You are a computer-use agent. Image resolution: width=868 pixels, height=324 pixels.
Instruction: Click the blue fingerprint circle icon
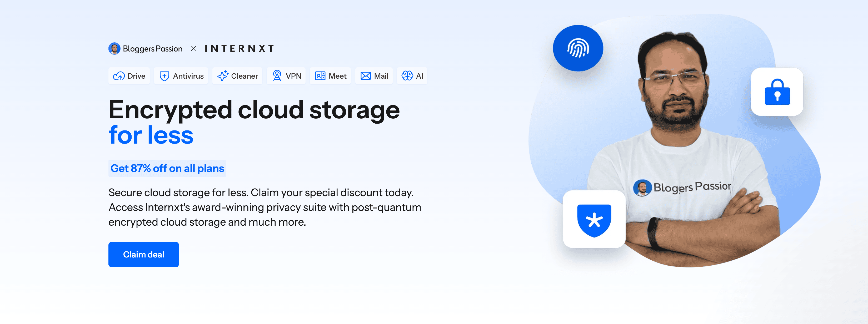click(578, 48)
